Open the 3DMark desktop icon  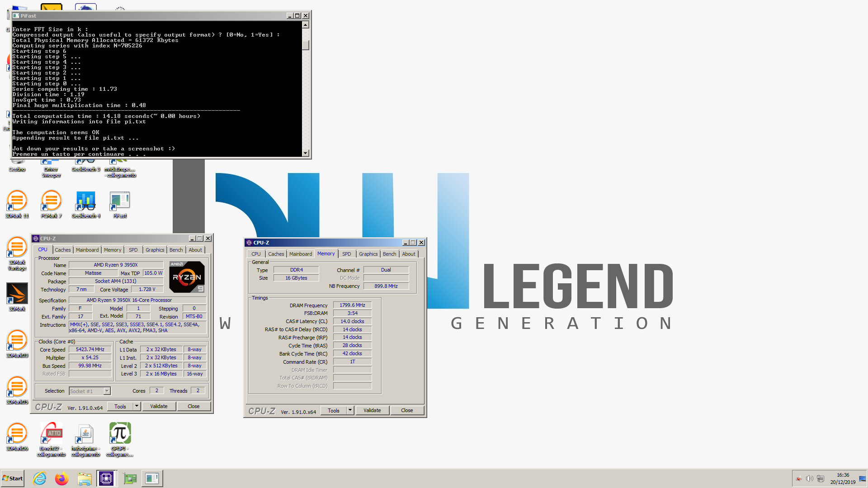click(17, 297)
